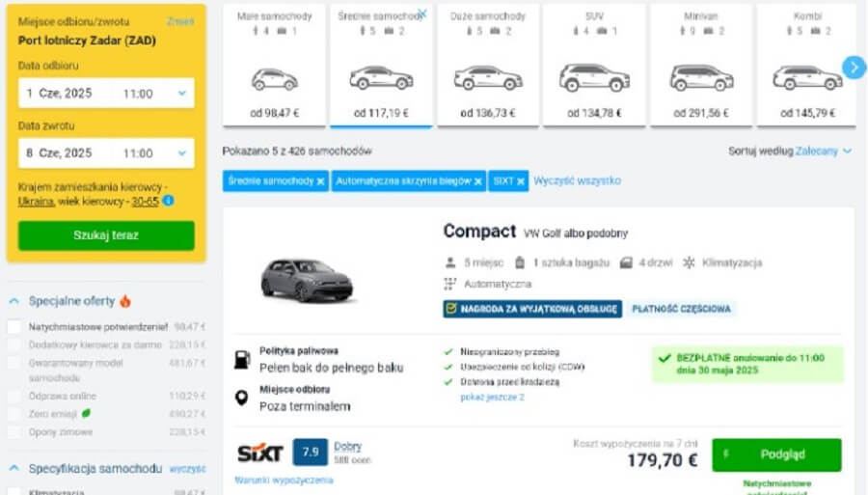Remove the Średnie samochody filter tag
Viewport: 868px width, 495px height.
pos(321,181)
